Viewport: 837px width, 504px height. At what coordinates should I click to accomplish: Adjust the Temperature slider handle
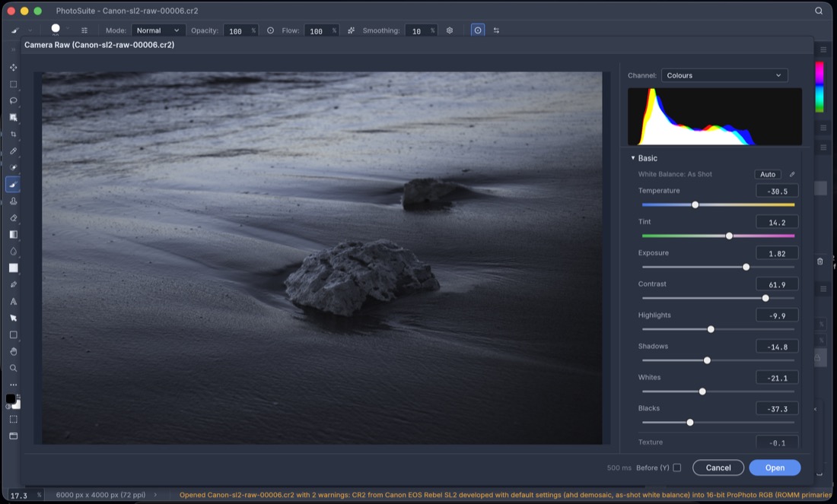click(695, 204)
